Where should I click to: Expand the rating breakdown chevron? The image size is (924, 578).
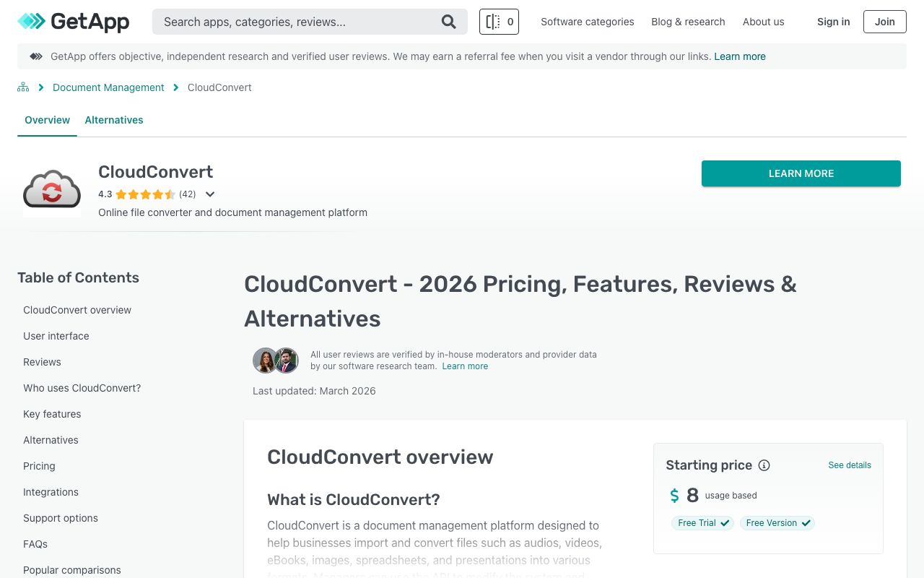point(210,194)
